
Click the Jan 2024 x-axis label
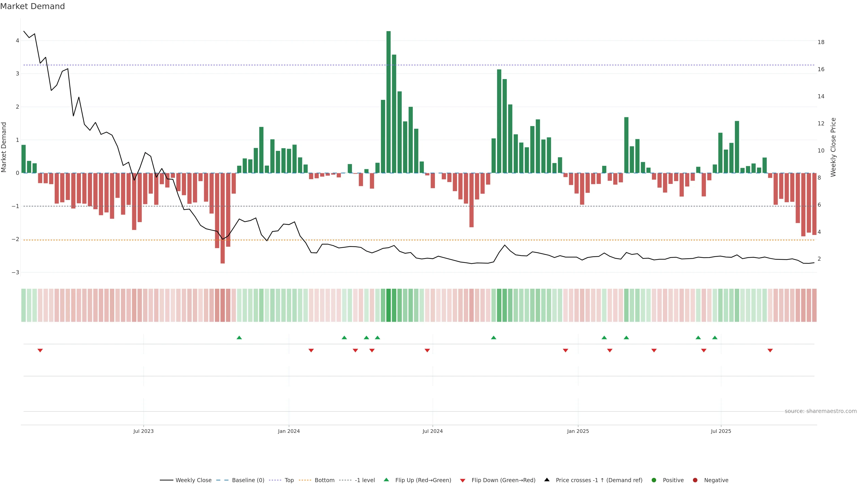click(289, 431)
